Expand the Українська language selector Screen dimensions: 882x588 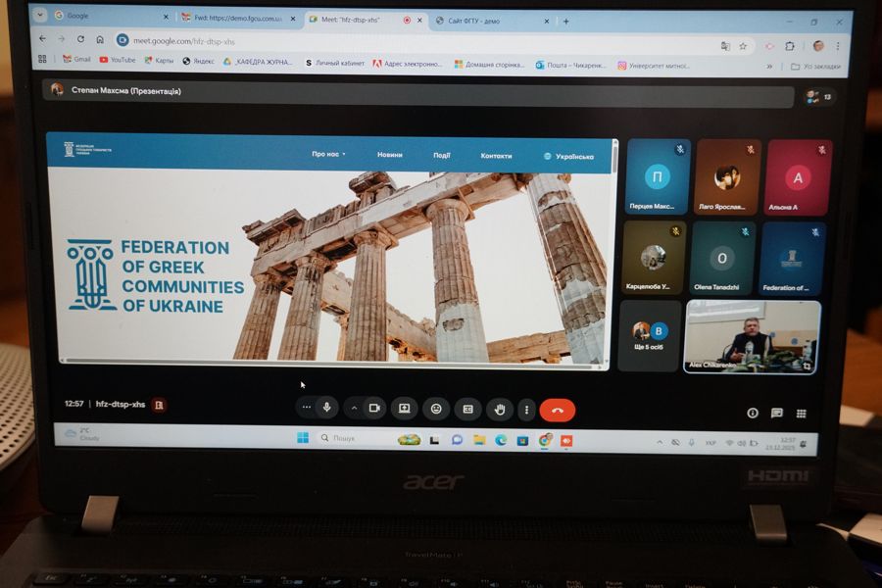pyautogui.click(x=568, y=156)
